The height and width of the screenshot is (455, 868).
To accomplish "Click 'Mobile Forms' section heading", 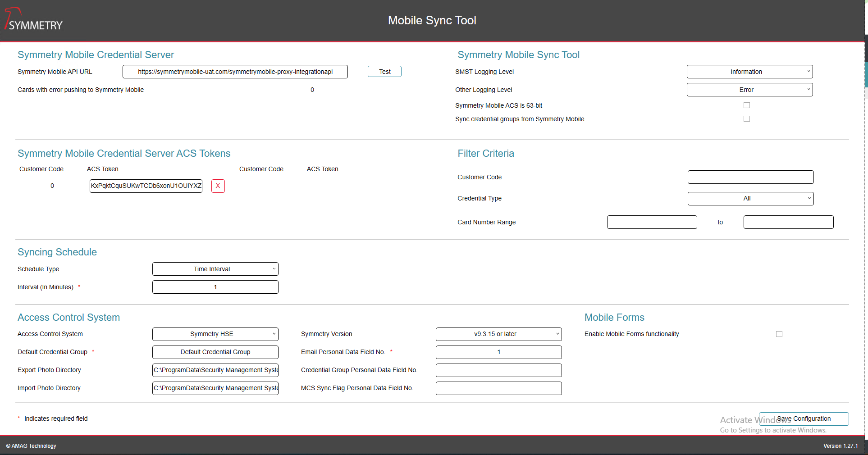I will tap(615, 318).
